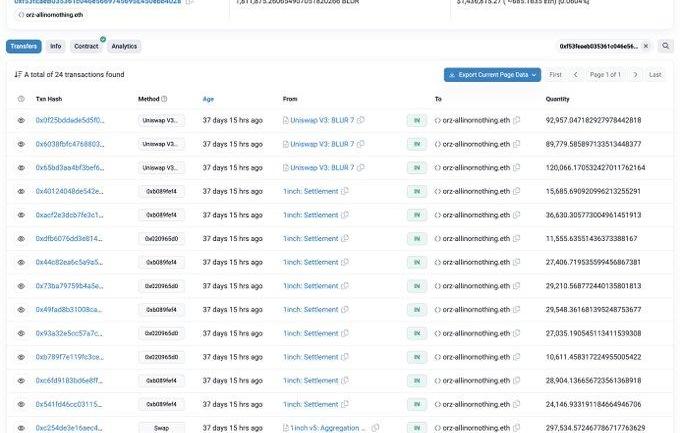
Task: Jump to Last page
Action: 655,75
